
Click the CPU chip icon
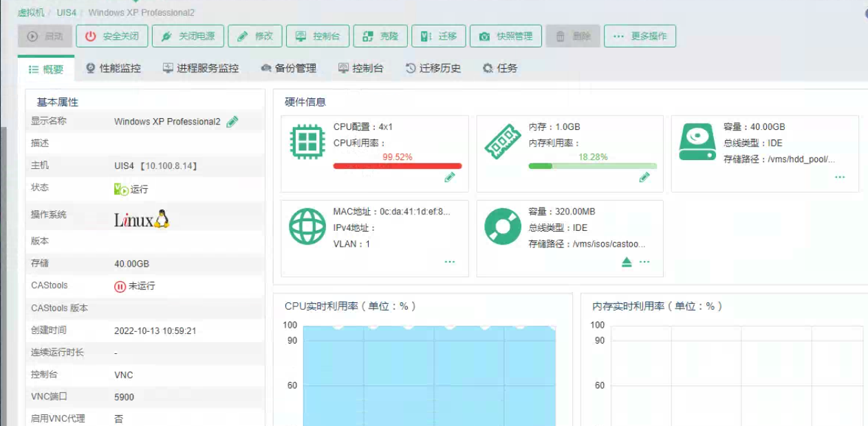coord(307,142)
